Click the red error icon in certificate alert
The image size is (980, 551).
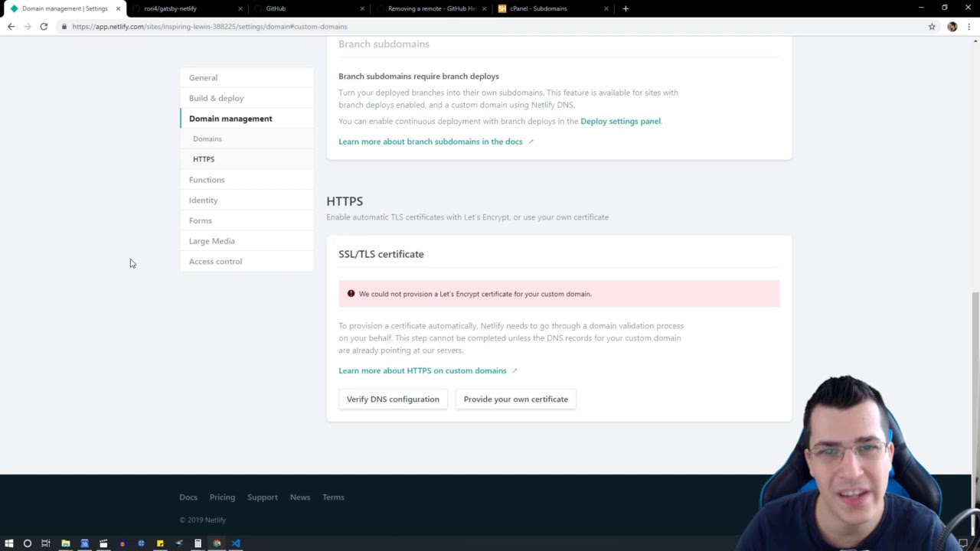(351, 293)
